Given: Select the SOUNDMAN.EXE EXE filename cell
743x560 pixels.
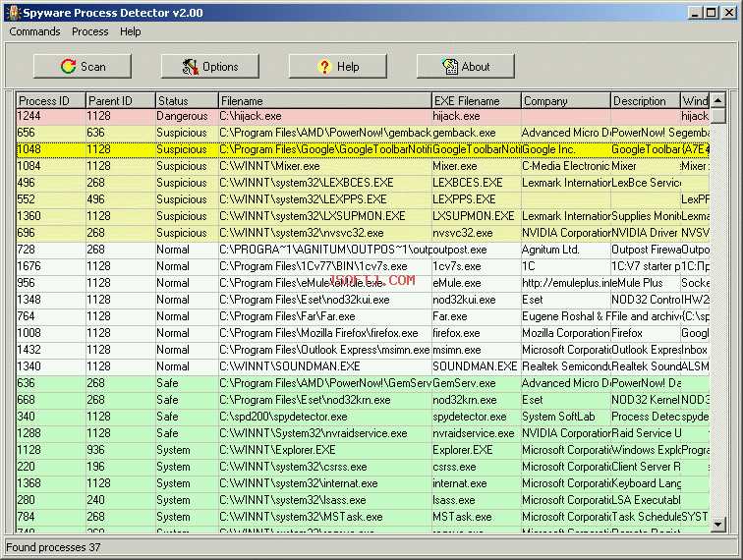Looking at the screenshot, I should [477, 366].
